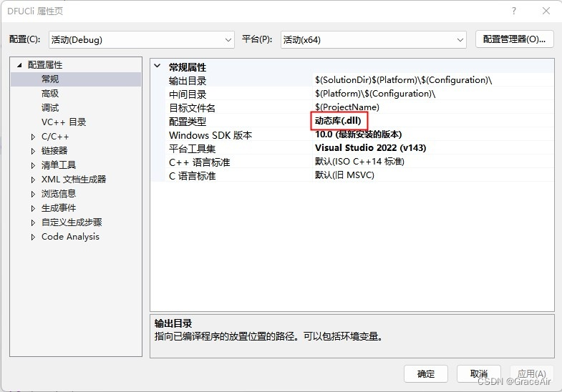Edit the $(Platform)\$(Configuration)\ intermediate directory value

[375, 94]
